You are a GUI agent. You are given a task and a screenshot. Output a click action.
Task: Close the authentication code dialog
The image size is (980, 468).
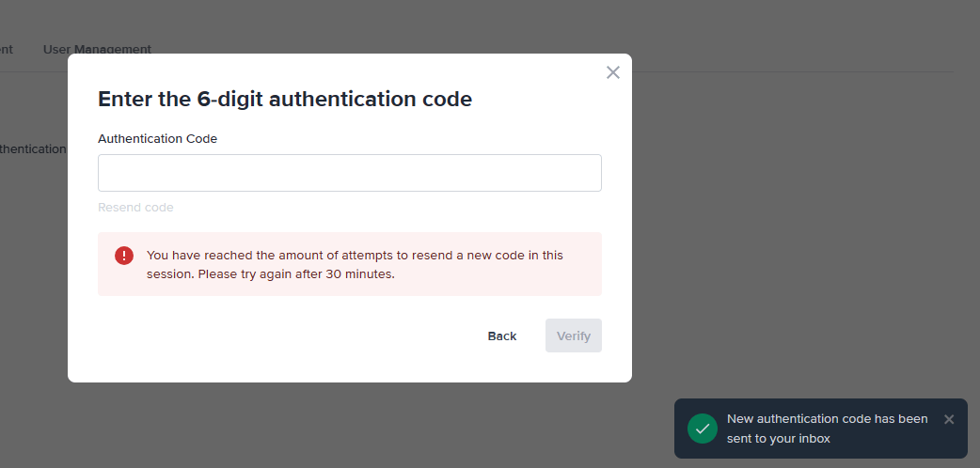click(x=613, y=72)
